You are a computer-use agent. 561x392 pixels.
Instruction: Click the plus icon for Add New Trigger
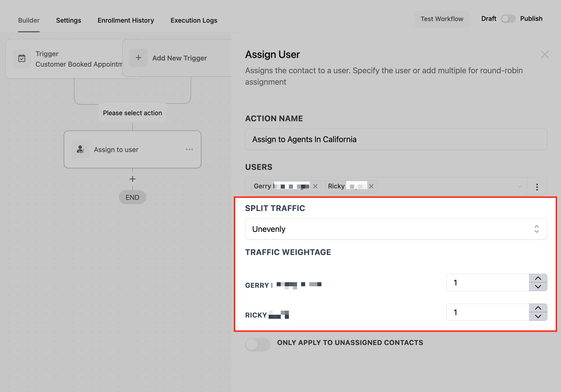click(138, 58)
